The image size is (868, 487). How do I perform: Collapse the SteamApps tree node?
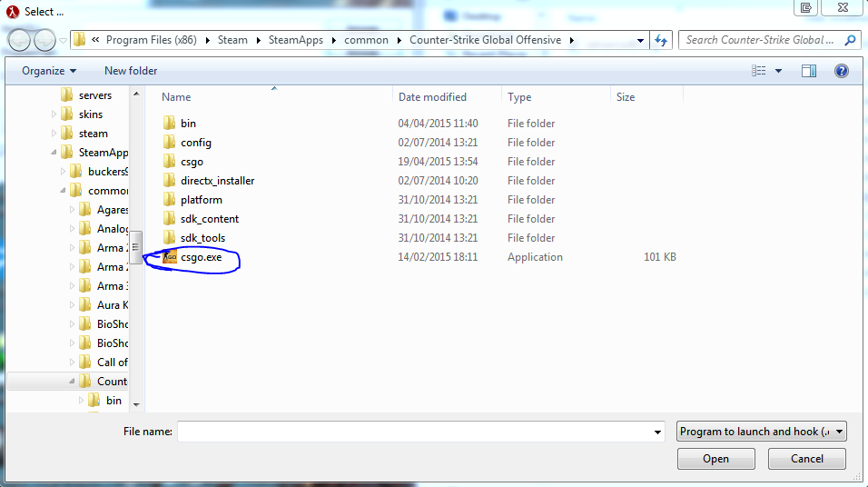point(54,153)
